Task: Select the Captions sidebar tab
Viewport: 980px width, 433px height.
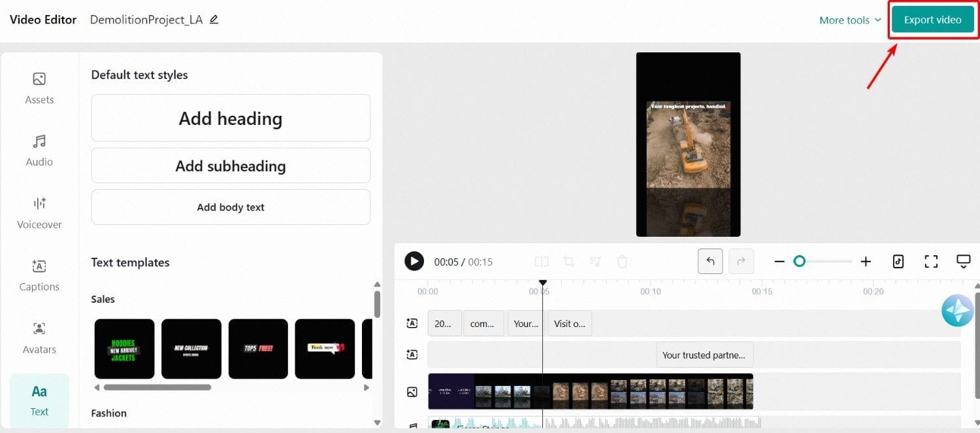Action: pos(39,275)
